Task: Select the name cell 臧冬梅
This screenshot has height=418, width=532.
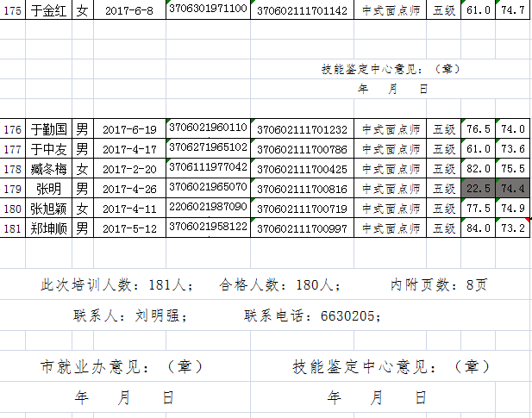Action: click(48, 168)
